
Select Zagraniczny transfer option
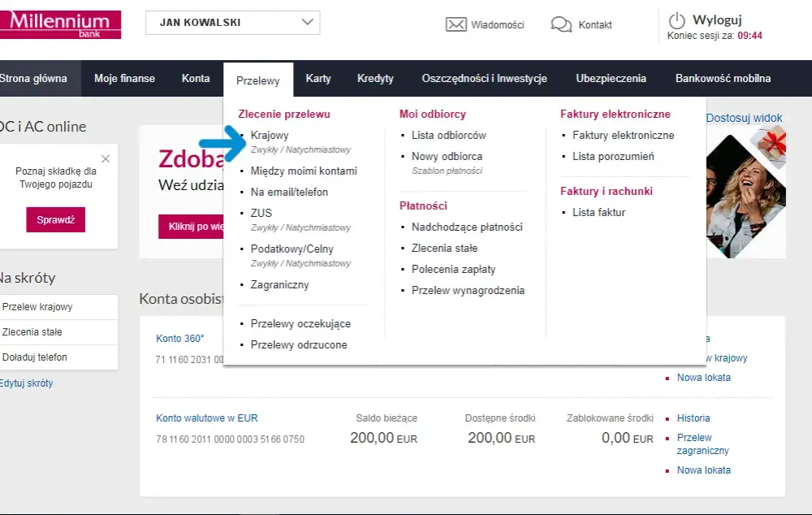[279, 285]
